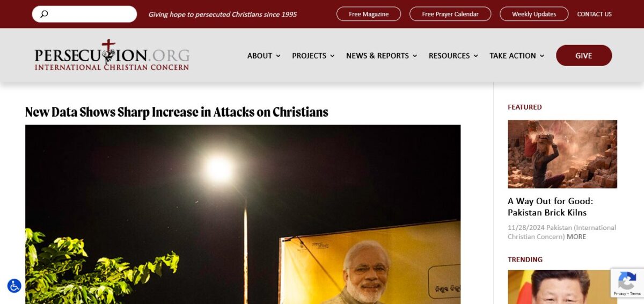Image resolution: width=644 pixels, height=304 pixels.
Task: Click the article headline about attacks on Christians
Action: pyautogui.click(x=177, y=112)
